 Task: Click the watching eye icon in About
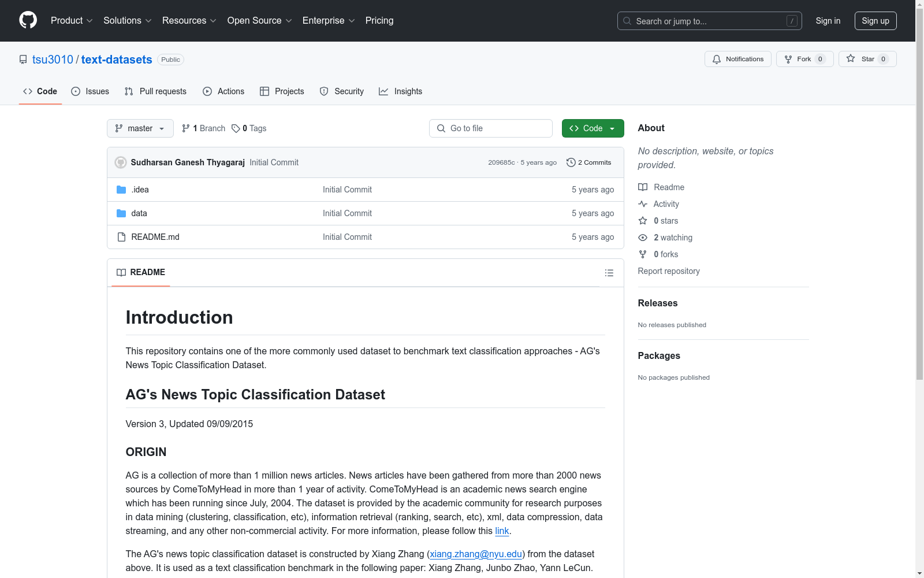643,238
